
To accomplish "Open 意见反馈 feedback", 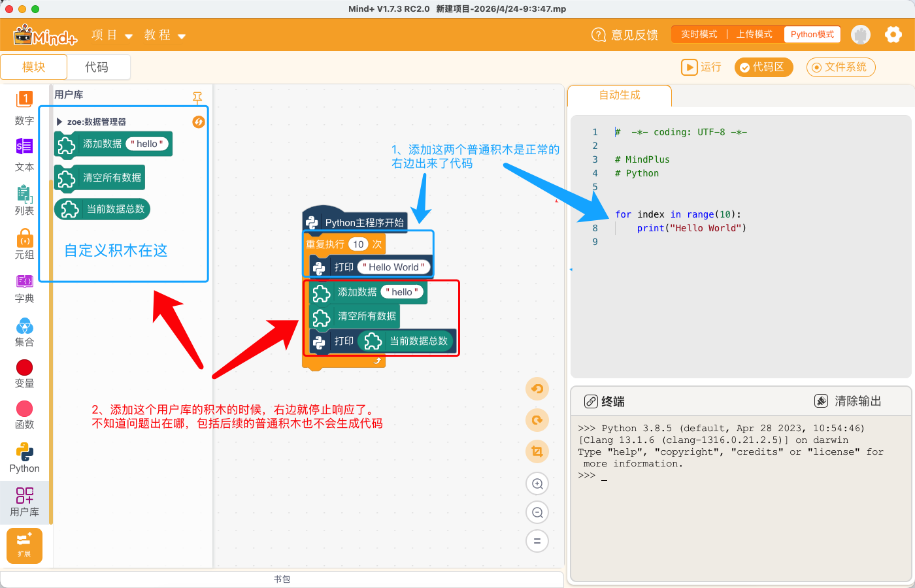I will 624,35.
